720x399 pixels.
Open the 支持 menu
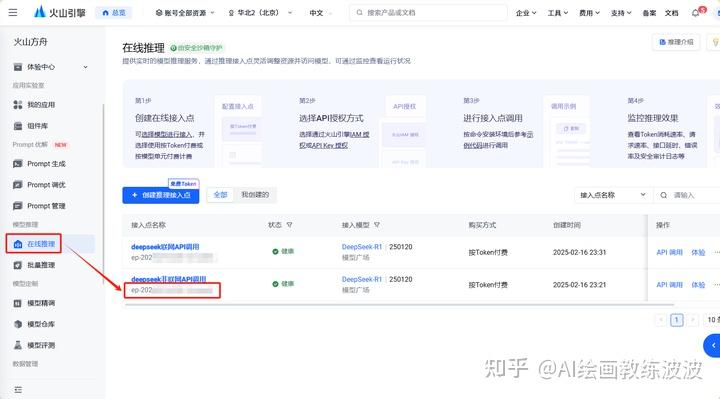621,13
